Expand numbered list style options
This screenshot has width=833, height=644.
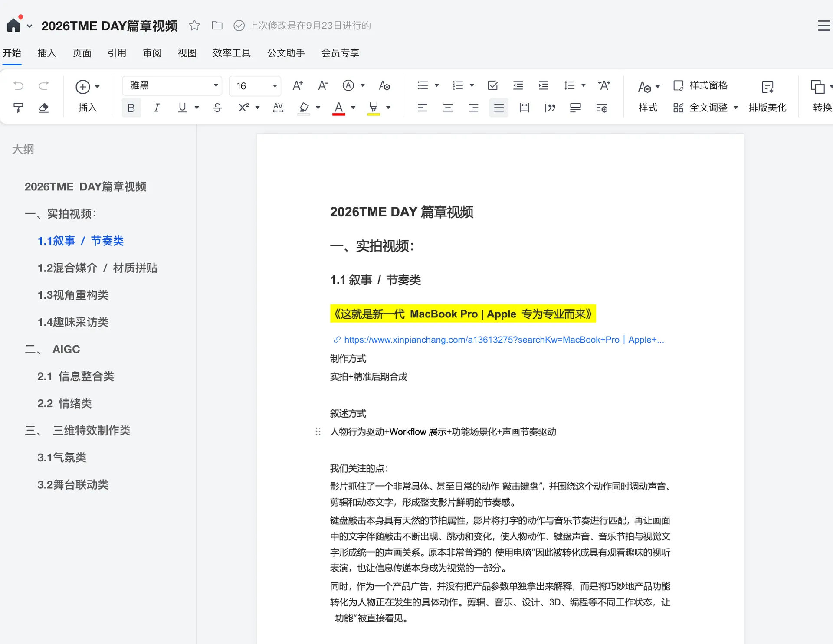472,85
